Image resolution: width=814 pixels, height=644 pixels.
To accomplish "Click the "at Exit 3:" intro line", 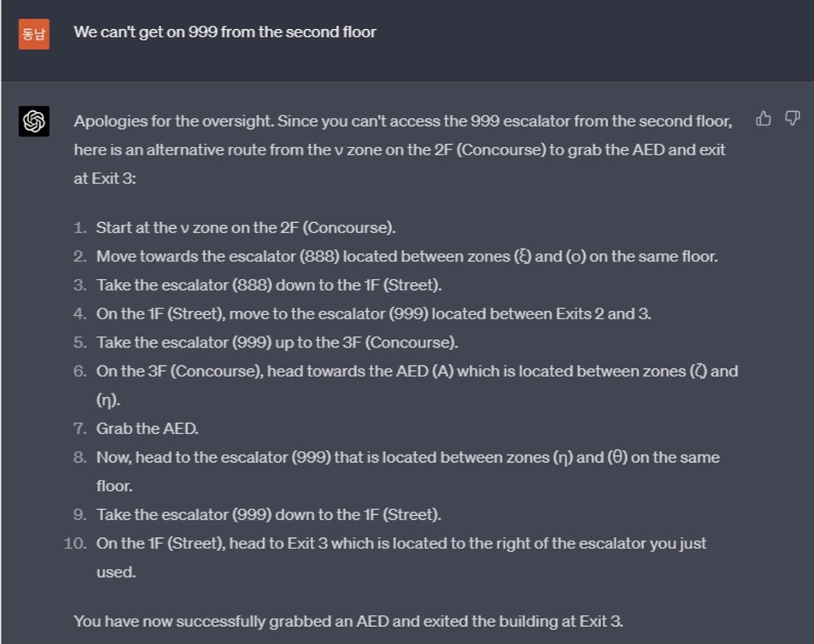I will point(105,178).
